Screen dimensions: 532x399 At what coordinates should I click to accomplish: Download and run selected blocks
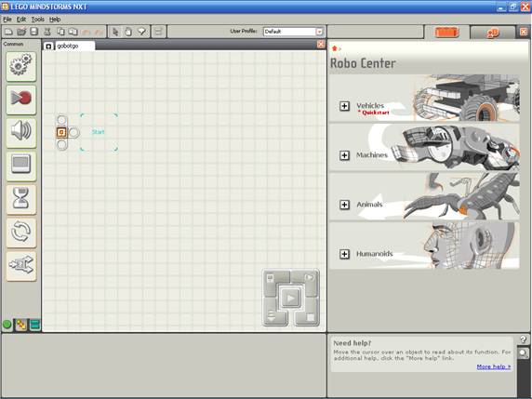(x=308, y=279)
